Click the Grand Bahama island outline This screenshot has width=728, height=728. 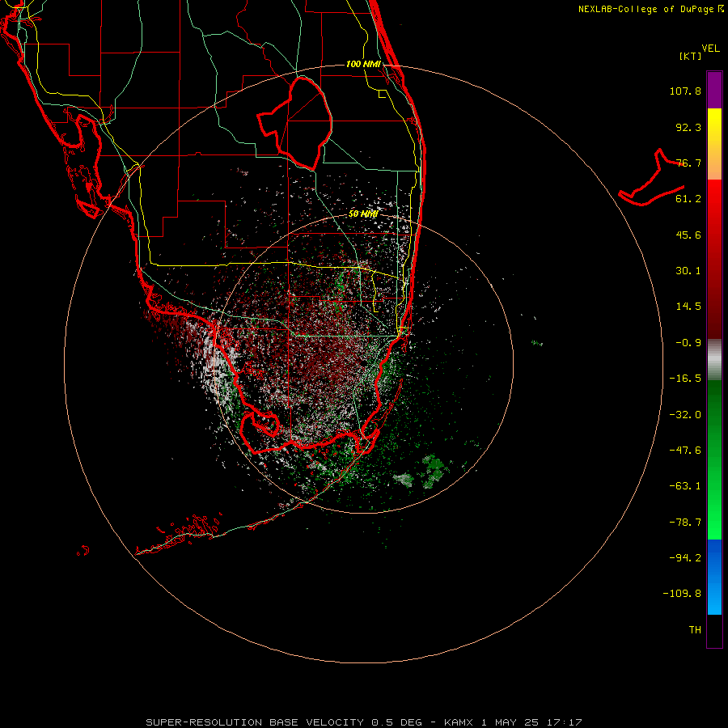tap(652, 179)
